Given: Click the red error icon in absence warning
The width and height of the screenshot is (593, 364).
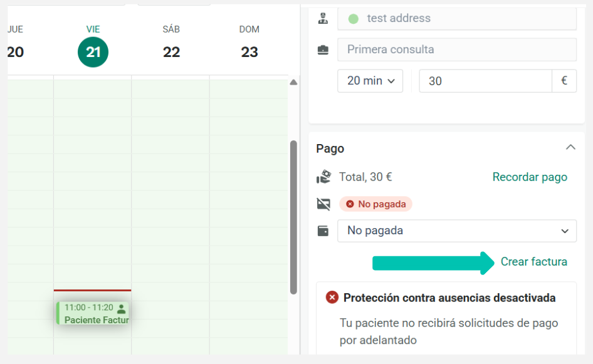Looking at the screenshot, I should pyautogui.click(x=332, y=297).
